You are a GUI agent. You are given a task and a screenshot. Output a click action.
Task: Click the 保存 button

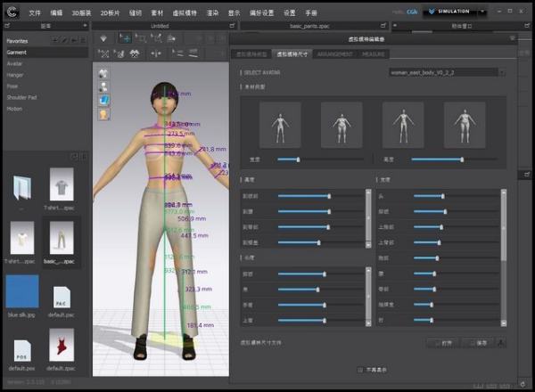[477, 341]
